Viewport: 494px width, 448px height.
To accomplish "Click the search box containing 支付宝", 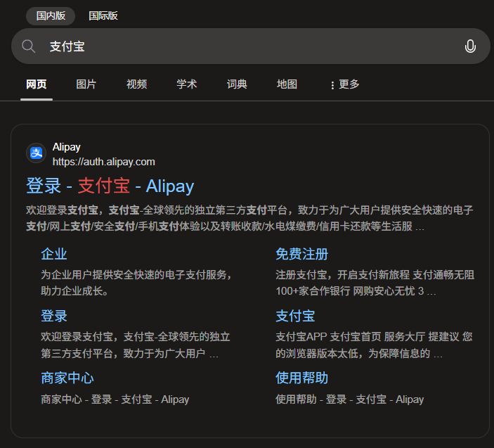I will click(x=250, y=46).
